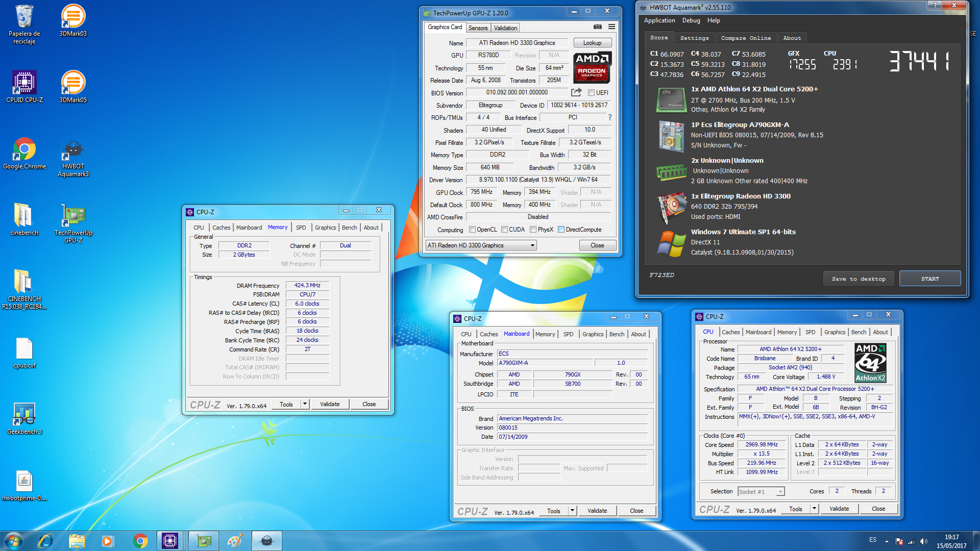
Task: Open the Paint taskbar button
Action: [235, 541]
